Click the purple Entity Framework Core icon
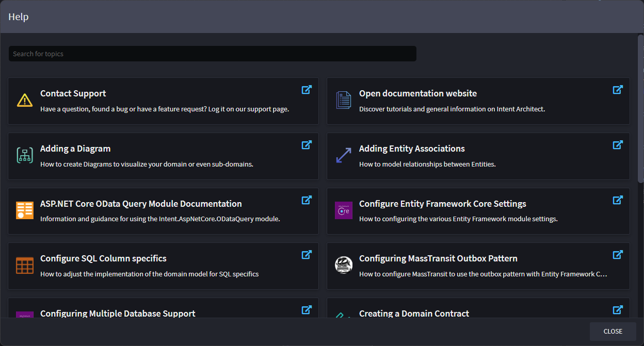 coord(344,210)
